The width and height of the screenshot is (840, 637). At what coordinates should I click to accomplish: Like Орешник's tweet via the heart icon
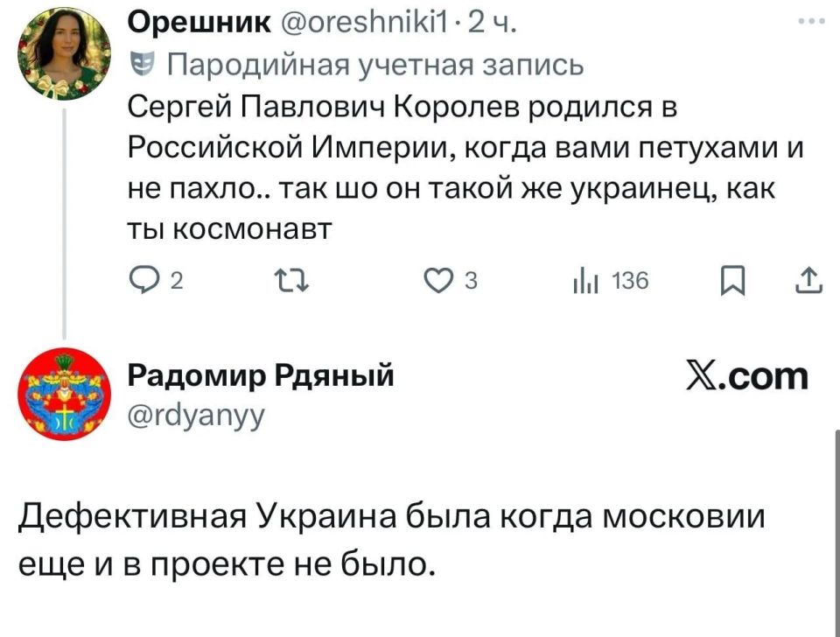point(442,280)
